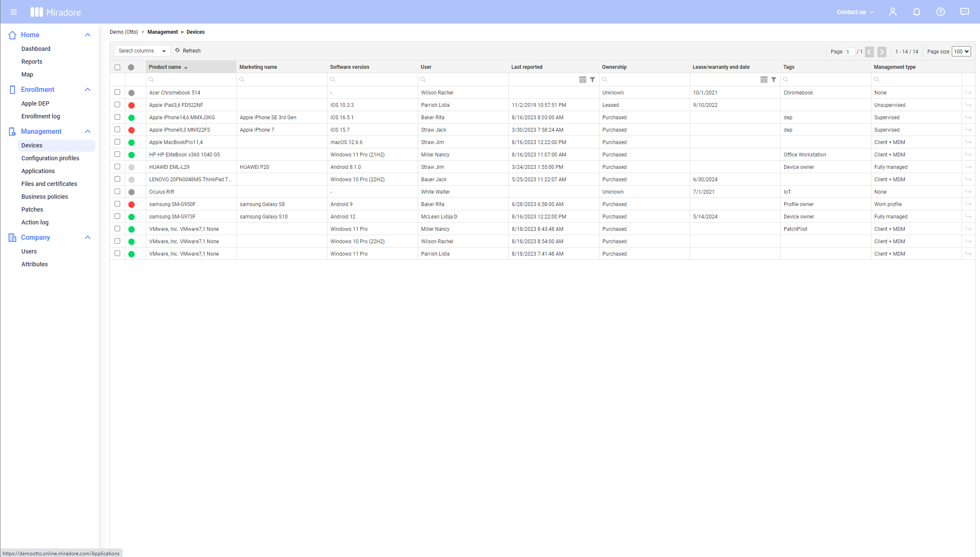Click the User filter search field
Viewport: 980px width, 557px height.
click(463, 80)
